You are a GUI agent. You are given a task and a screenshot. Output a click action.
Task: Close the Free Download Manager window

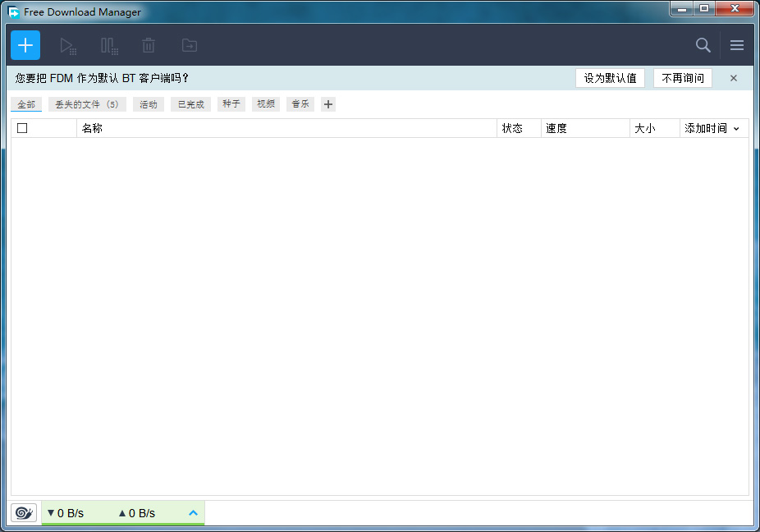735,9
